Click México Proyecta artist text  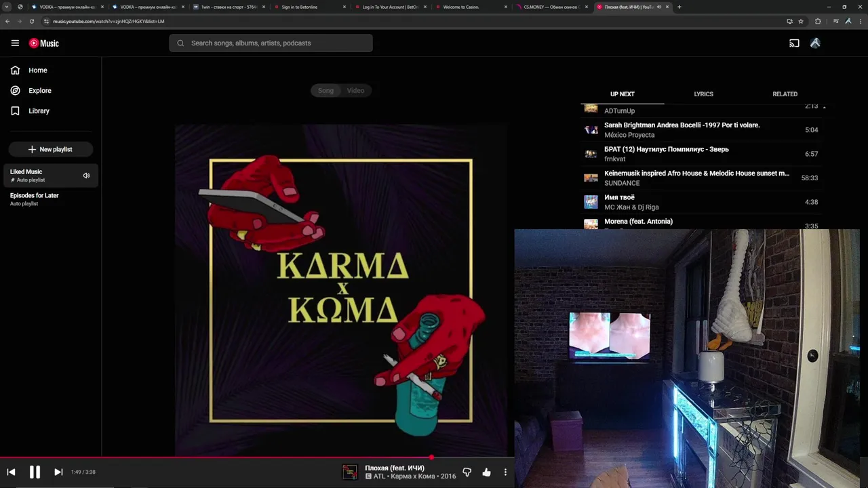629,135
